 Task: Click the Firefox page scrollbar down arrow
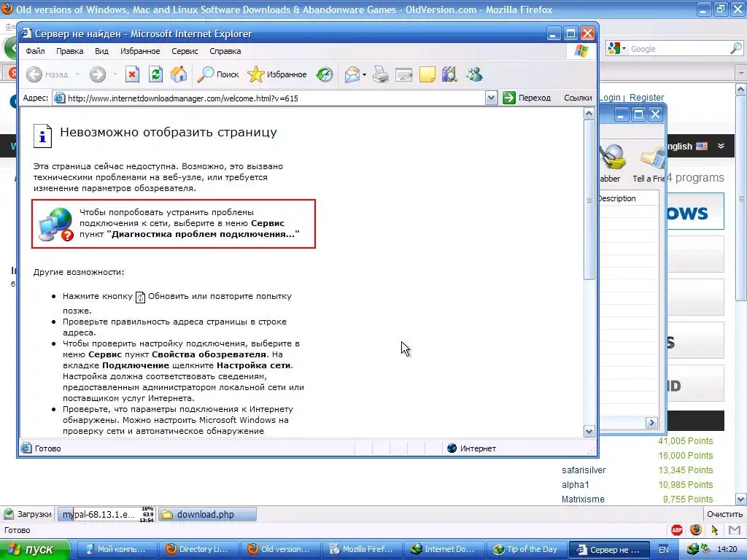click(x=741, y=499)
